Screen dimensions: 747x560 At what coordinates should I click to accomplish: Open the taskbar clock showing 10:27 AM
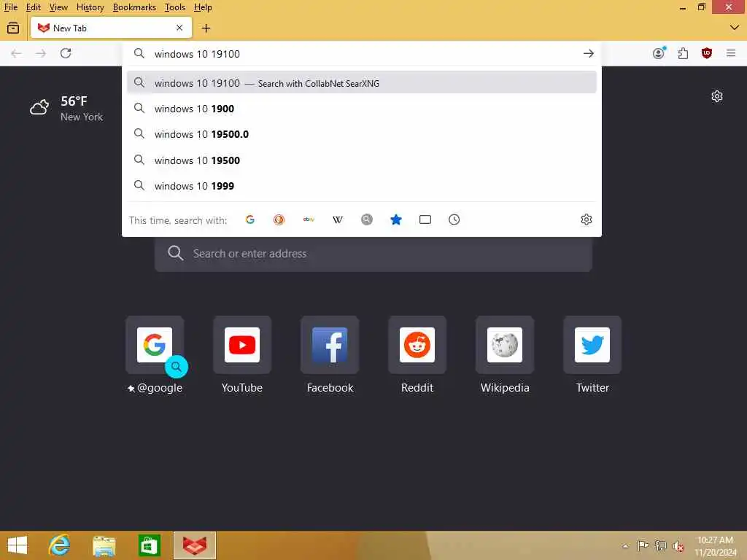(715, 546)
